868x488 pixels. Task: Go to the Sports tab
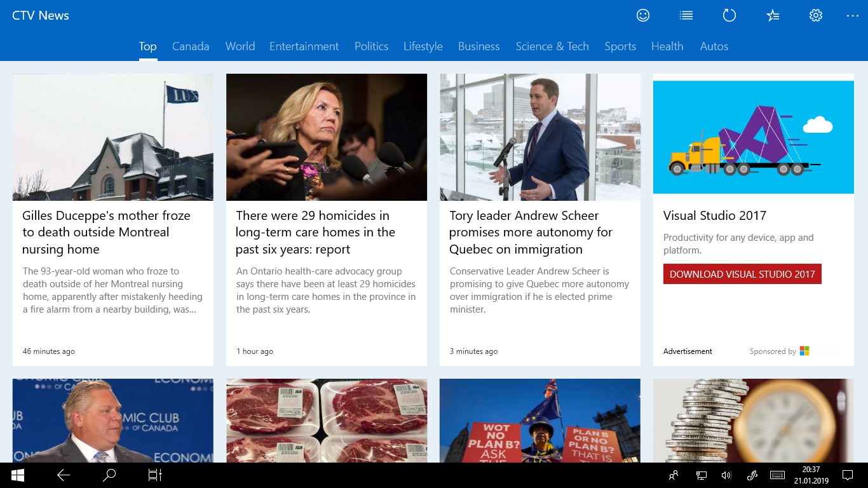pos(620,46)
